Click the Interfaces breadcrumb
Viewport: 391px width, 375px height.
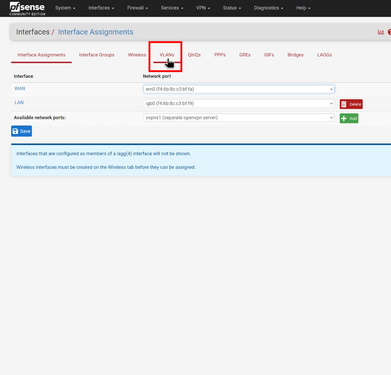33,32
